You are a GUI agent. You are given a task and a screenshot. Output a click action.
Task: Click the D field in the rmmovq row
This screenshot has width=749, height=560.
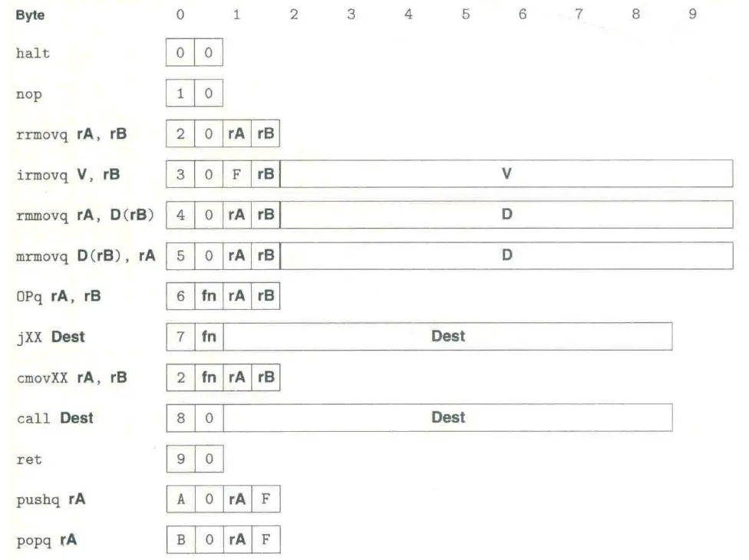[506, 215]
